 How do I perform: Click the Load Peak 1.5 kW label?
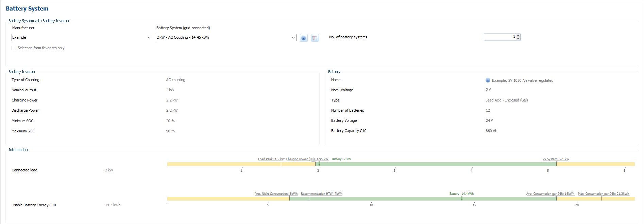coord(271,159)
